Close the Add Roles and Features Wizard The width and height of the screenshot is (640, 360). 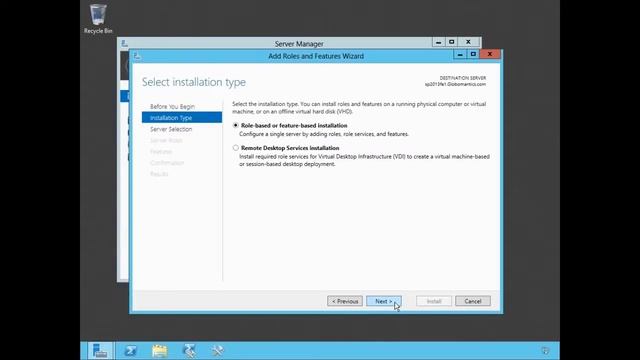tap(490, 54)
